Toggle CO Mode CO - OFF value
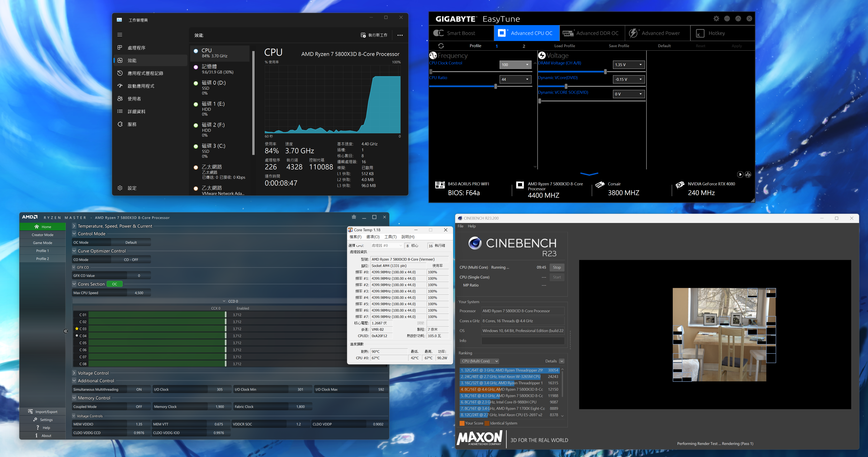Image resolution: width=868 pixels, height=457 pixels. pyautogui.click(x=131, y=260)
